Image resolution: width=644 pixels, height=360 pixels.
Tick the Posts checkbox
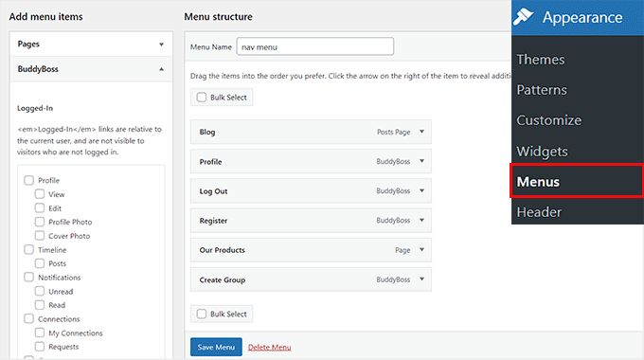coord(40,263)
